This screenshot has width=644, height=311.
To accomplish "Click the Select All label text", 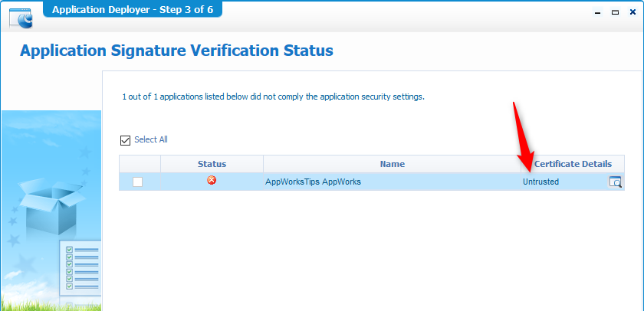I will coord(151,140).
